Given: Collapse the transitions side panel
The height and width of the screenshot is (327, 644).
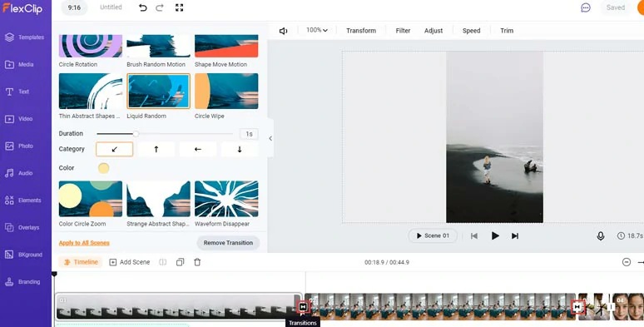Looking at the screenshot, I should [x=270, y=138].
